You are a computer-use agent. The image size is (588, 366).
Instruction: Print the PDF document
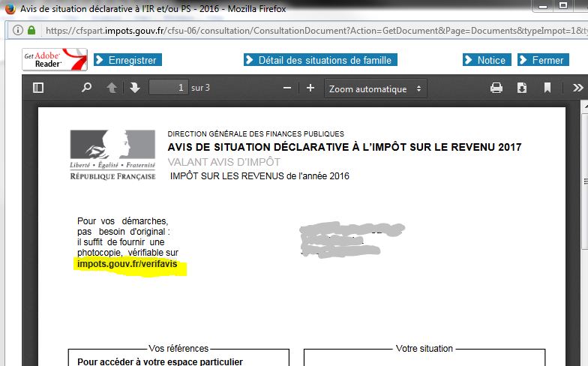[496, 88]
